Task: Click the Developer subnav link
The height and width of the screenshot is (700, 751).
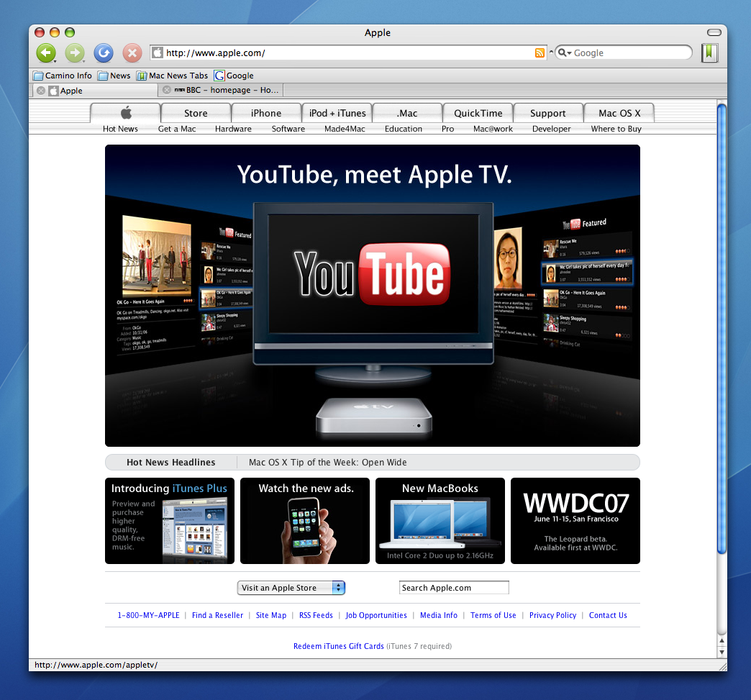Action: [x=551, y=129]
